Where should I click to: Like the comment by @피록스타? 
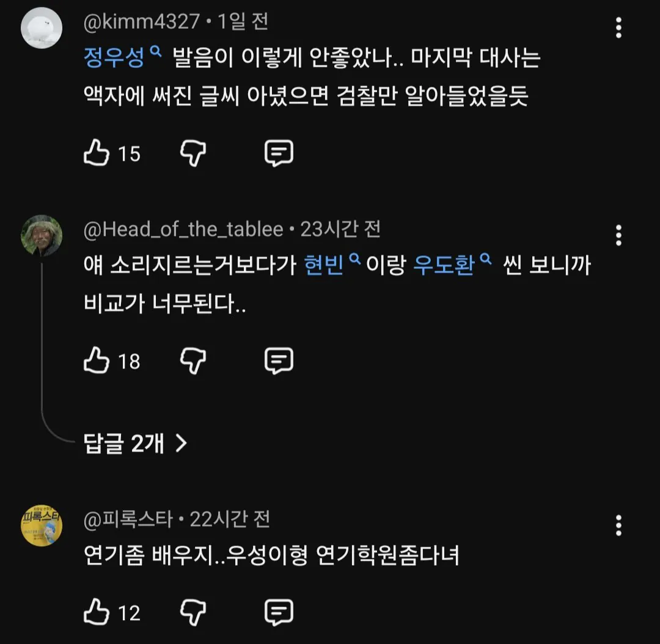click(97, 612)
